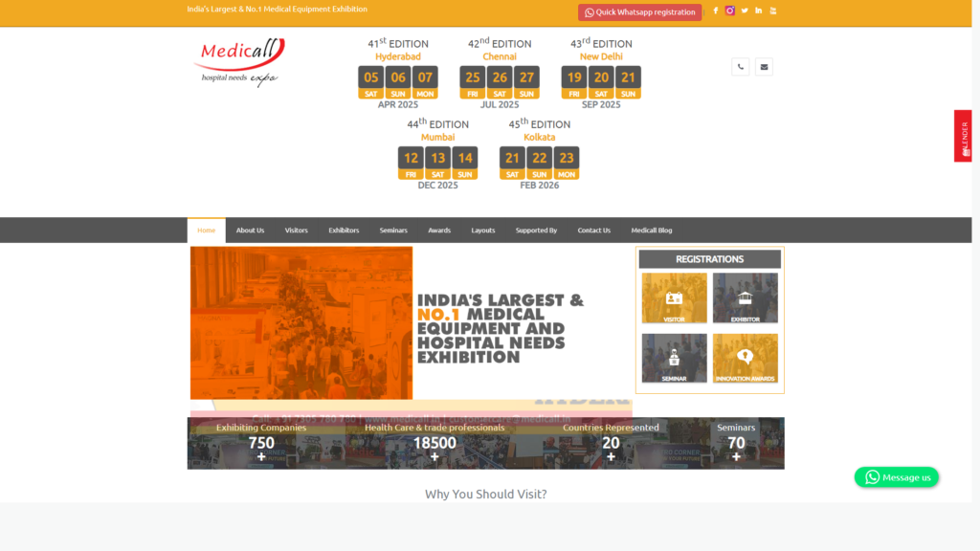Open the Seminar registration tile

click(x=675, y=358)
